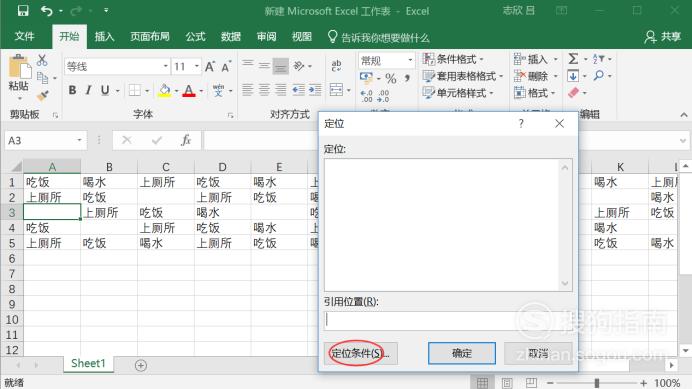Screen dimensions: 692x389
Task: Click the new sheet plus button
Action: [141, 366]
